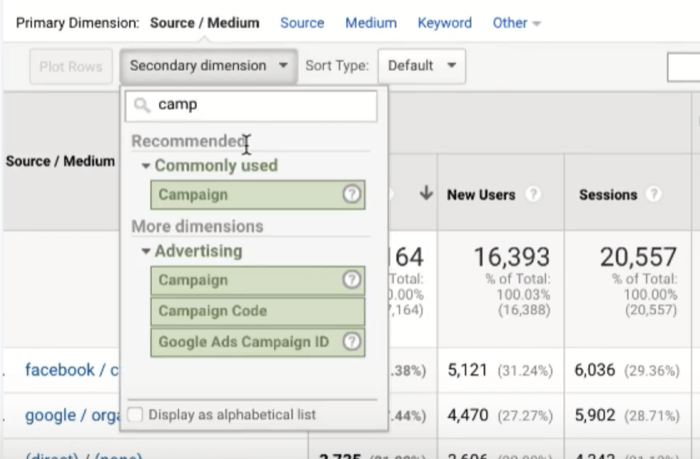
Task: Click the sort descending arrow icon
Action: point(426,193)
